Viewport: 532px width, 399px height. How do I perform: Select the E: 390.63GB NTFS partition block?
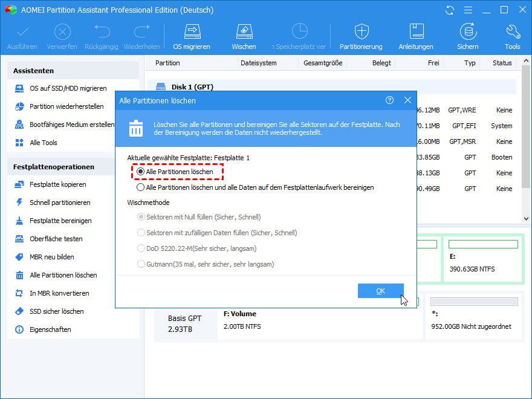(483, 258)
